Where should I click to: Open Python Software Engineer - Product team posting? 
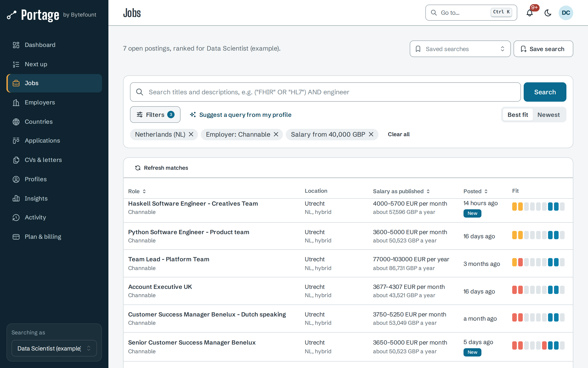[189, 232]
